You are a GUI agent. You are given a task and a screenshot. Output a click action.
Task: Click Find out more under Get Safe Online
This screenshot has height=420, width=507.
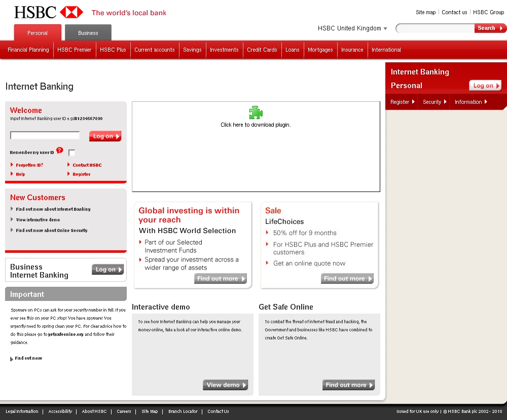pos(349,385)
